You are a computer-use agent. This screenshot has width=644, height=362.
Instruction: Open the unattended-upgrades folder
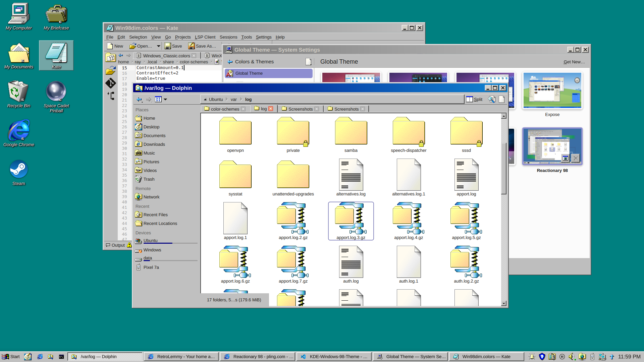tap(293, 178)
